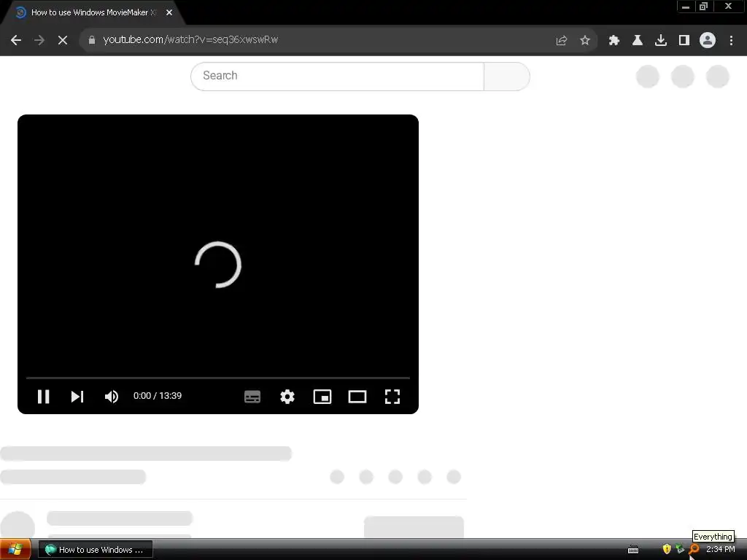
Task: Mute the video volume
Action: [x=112, y=396]
